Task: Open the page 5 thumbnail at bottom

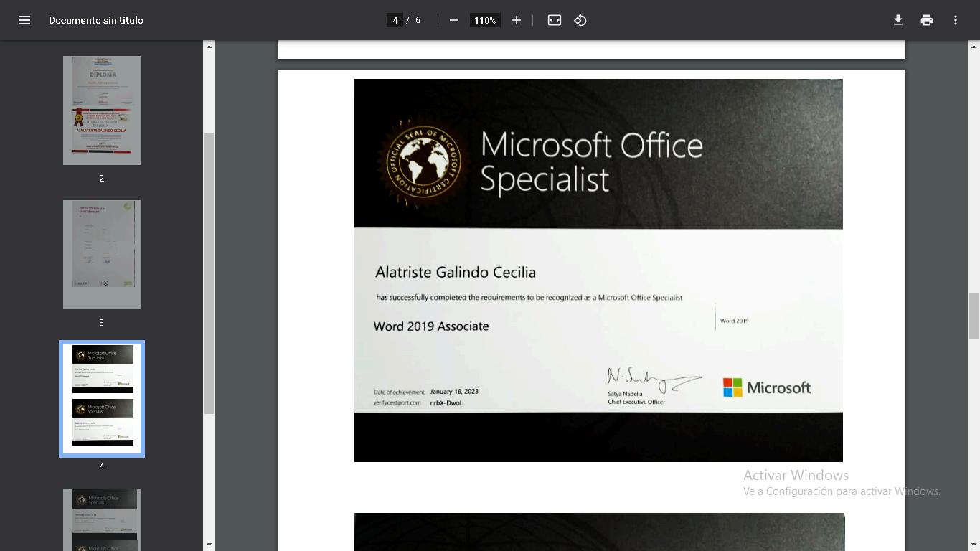Action: point(102,519)
